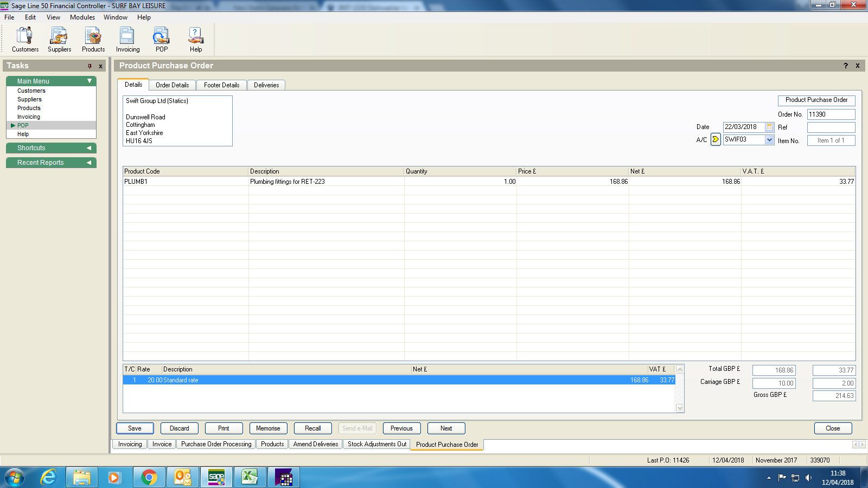Image resolution: width=868 pixels, height=488 pixels.
Task: Open the date picker calendar icon
Action: point(769,127)
